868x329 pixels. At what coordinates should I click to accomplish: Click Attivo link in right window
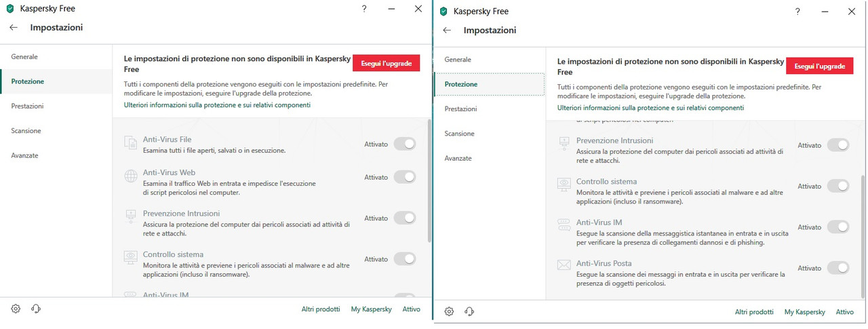point(844,311)
